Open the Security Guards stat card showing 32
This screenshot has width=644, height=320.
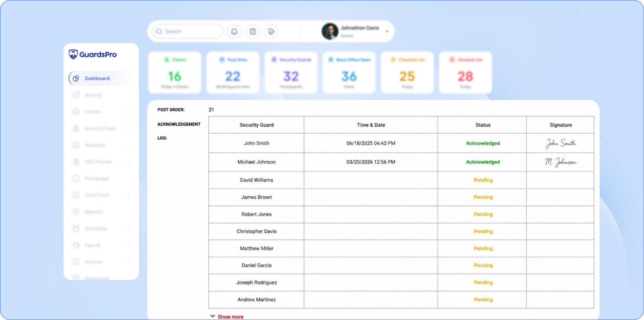click(x=291, y=73)
